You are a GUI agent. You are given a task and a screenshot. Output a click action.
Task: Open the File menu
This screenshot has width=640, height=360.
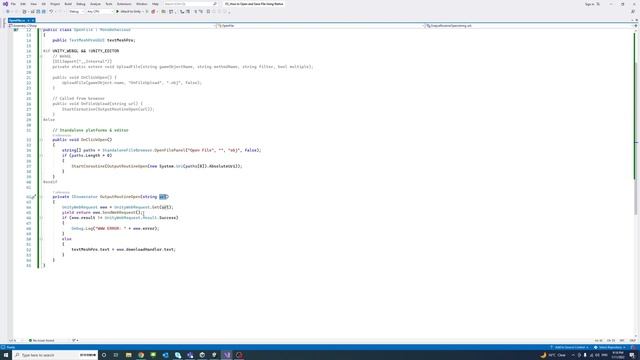tap(13, 4)
